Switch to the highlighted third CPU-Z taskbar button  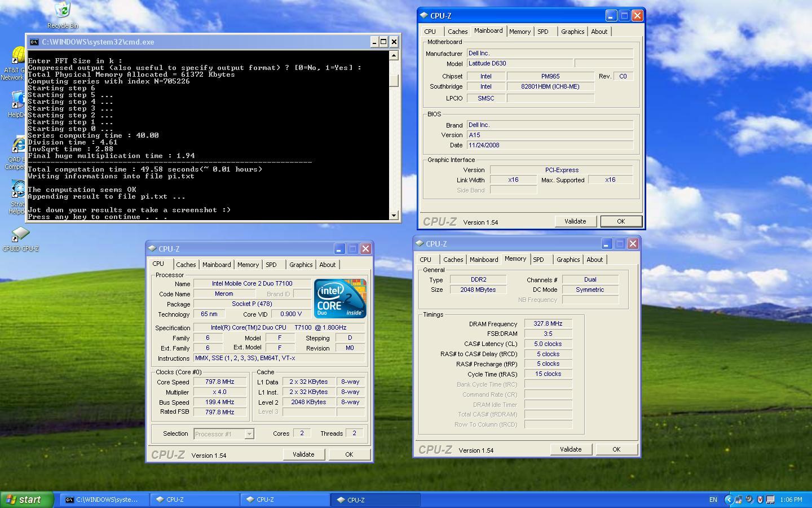[376, 500]
